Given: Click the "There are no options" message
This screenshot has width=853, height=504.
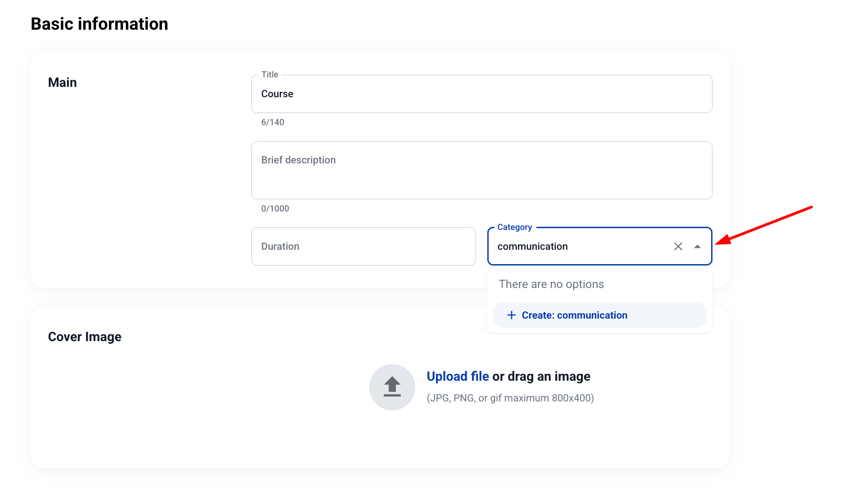Looking at the screenshot, I should point(551,284).
